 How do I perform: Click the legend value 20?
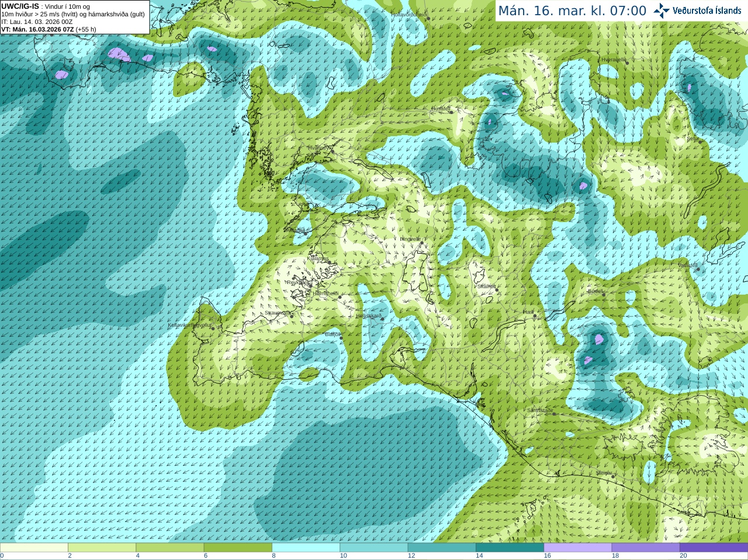683,556
